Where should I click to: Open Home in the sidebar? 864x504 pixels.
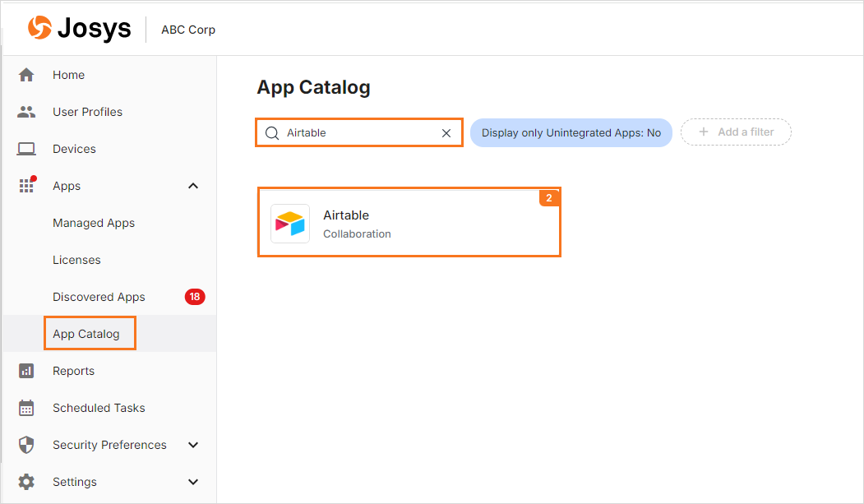pyautogui.click(x=68, y=75)
